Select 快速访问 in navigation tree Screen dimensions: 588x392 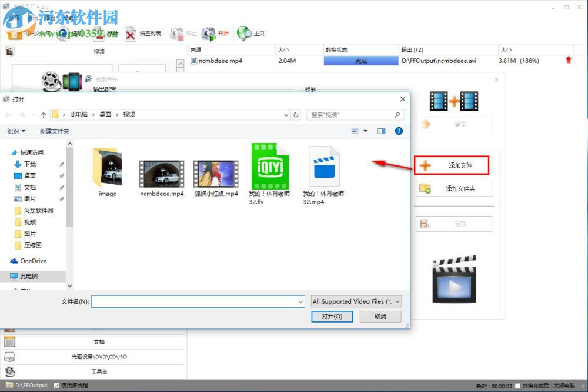pos(28,152)
